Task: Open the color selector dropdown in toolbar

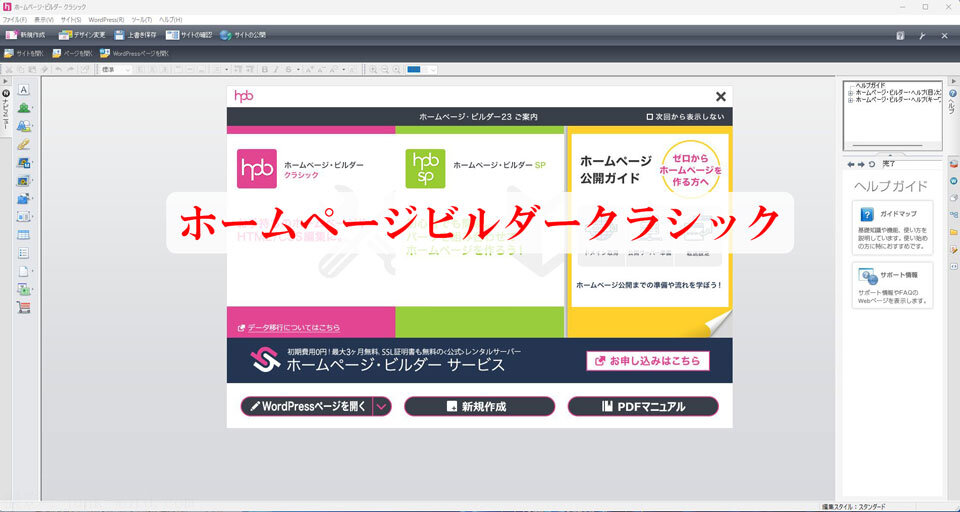Action: (432, 70)
